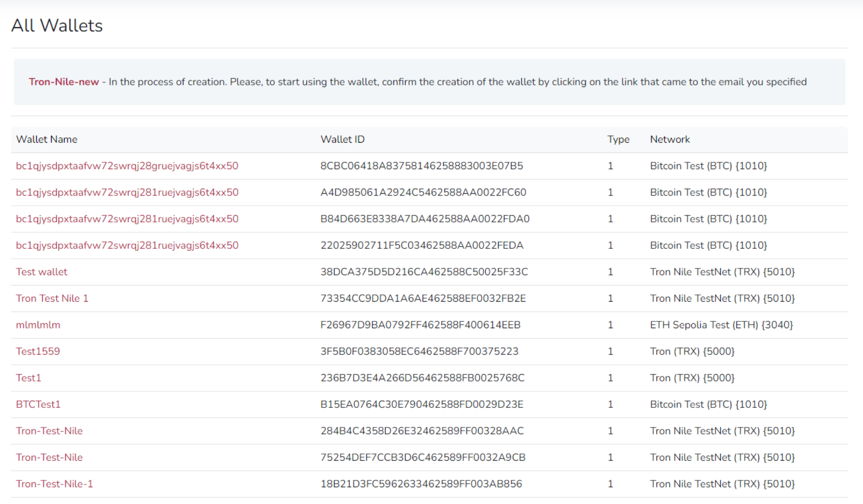Viewport: 863px width, 504px height.
Task: Open the Tron-Nile-new wallet link
Action: (x=64, y=82)
